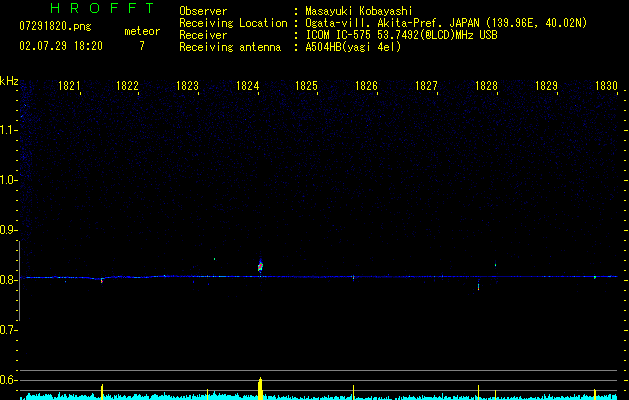The height and width of the screenshot is (400, 629).
Task: Click the date stamp 02.07.29 18:20
Action: click(61, 46)
